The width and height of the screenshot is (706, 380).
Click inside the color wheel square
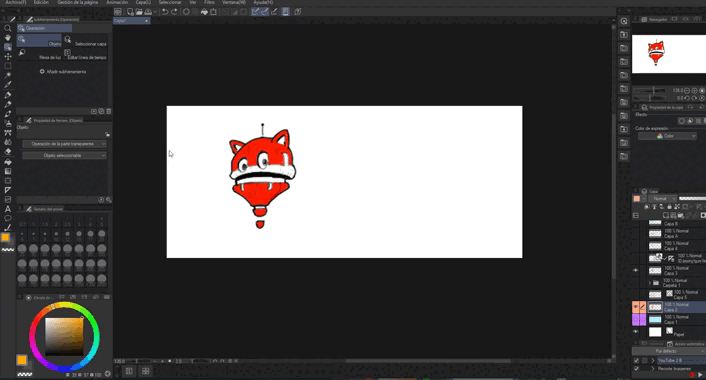[64, 336]
